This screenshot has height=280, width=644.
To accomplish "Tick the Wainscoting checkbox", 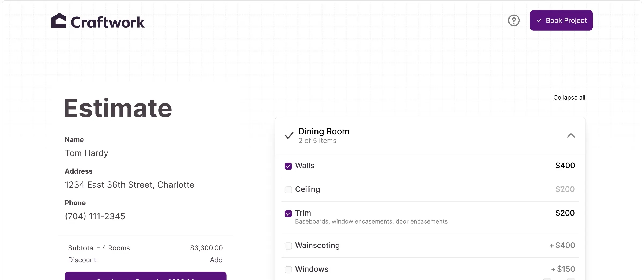I will point(288,246).
